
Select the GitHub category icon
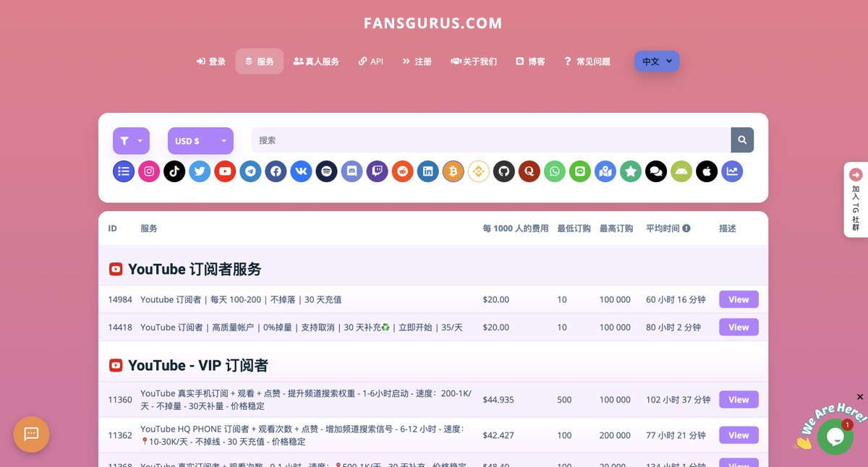[504, 171]
